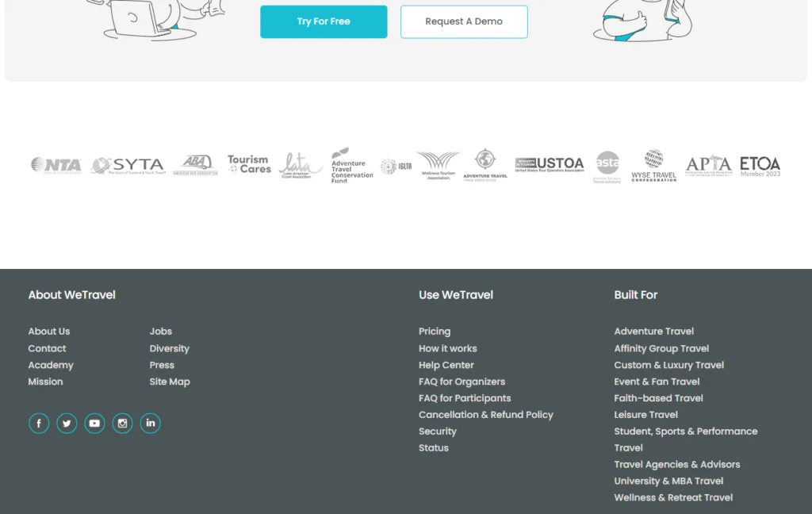This screenshot has height=514, width=812.
Task: Open the How it works link
Action: click(448, 349)
